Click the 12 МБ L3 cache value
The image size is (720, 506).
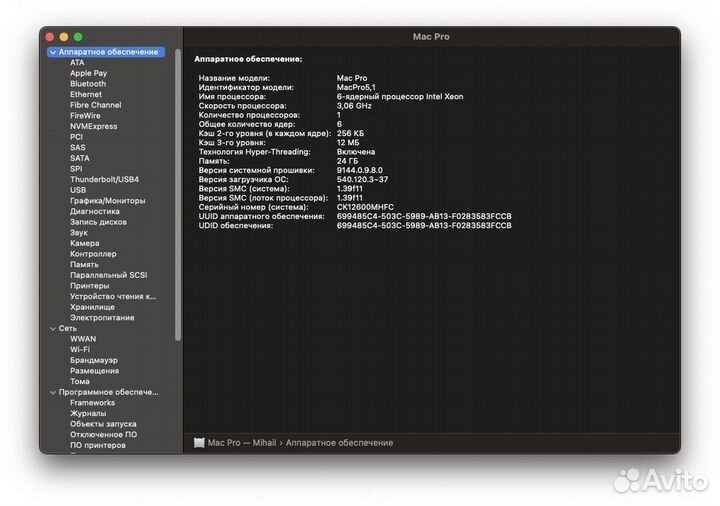[348, 143]
